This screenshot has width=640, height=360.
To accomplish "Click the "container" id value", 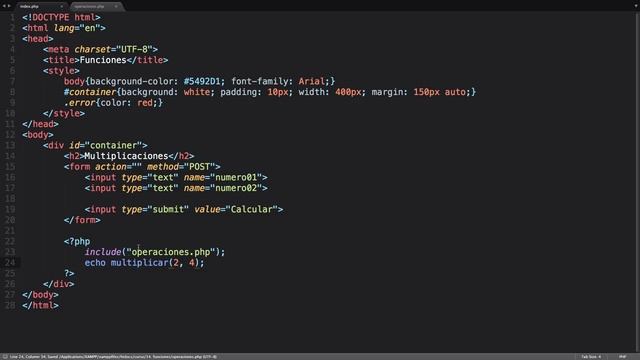I will [113, 145].
